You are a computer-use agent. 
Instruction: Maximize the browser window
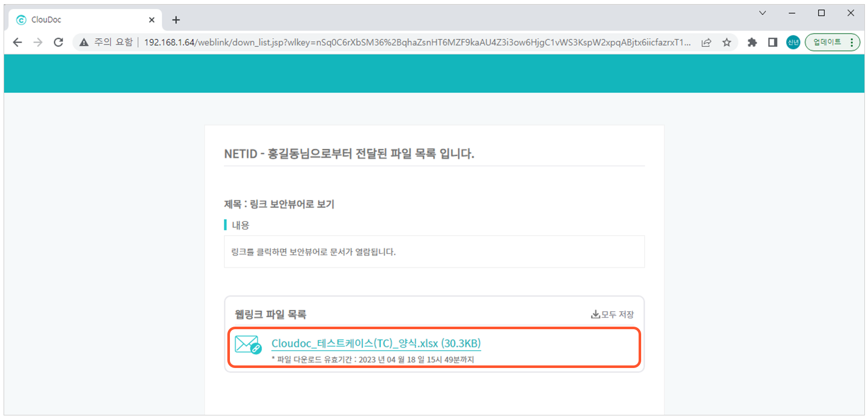coord(822,13)
